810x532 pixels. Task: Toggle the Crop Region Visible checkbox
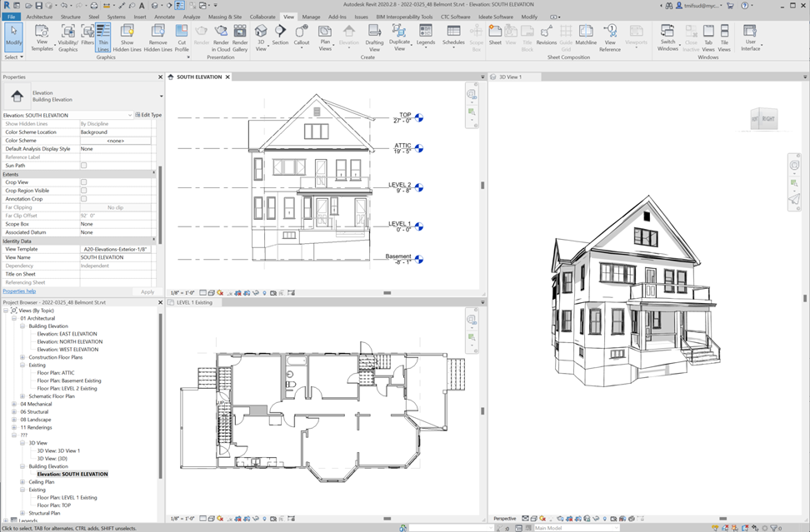pyautogui.click(x=83, y=191)
